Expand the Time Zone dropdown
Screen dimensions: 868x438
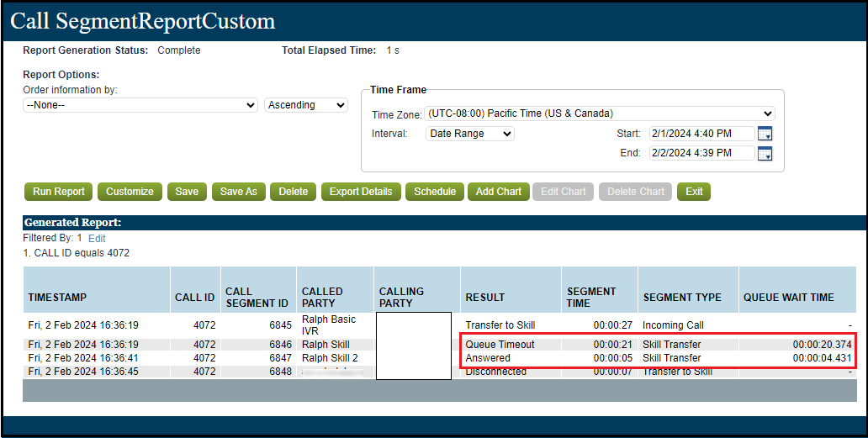(600, 113)
